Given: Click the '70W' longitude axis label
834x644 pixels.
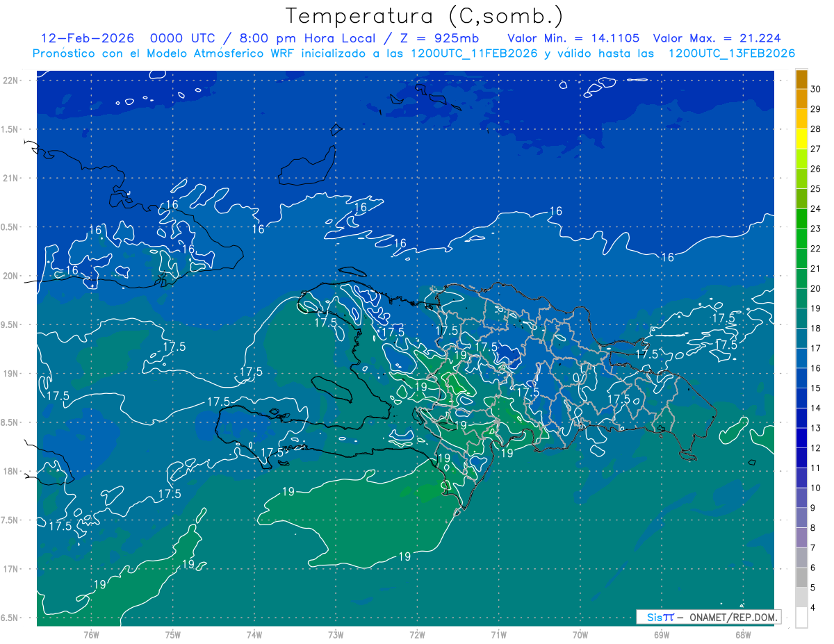Looking at the screenshot, I should (580, 635).
